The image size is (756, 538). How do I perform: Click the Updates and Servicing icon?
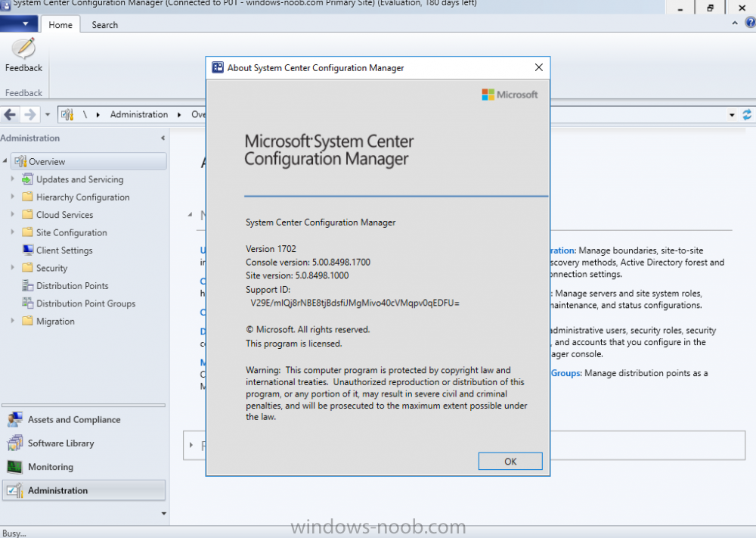(x=27, y=179)
